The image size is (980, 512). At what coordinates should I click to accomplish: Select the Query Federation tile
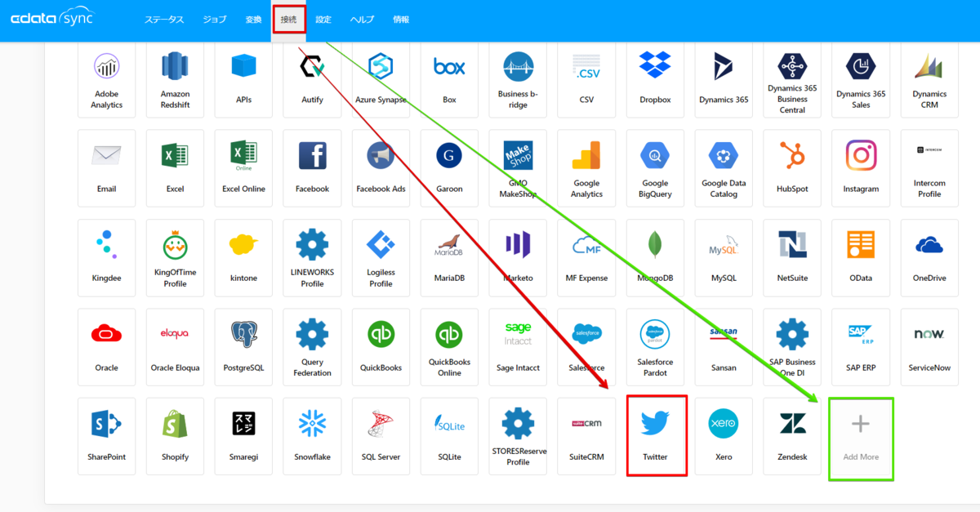click(313, 347)
